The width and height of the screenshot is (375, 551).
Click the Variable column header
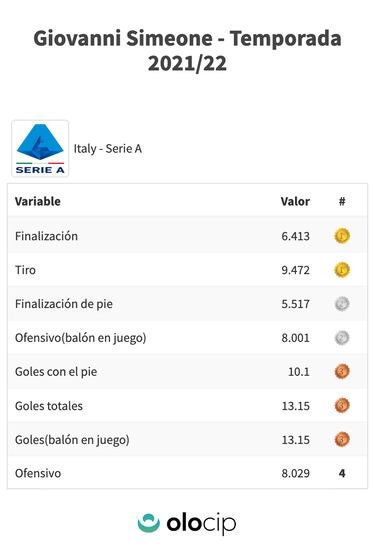[x=38, y=201]
